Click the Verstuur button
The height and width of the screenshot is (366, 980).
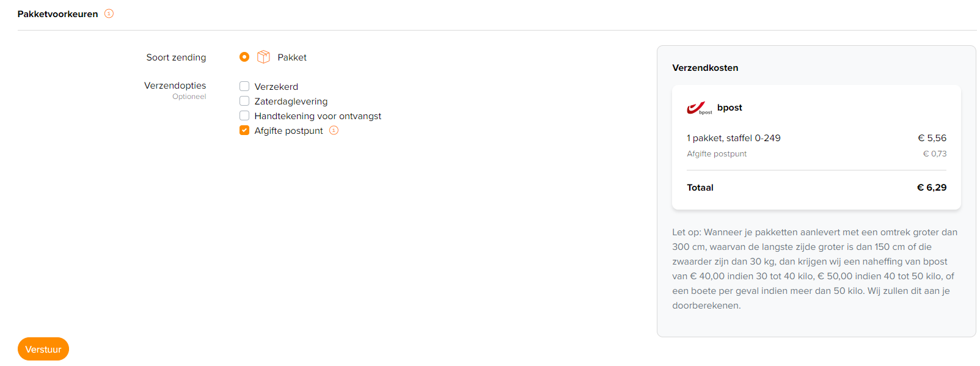click(x=43, y=349)
